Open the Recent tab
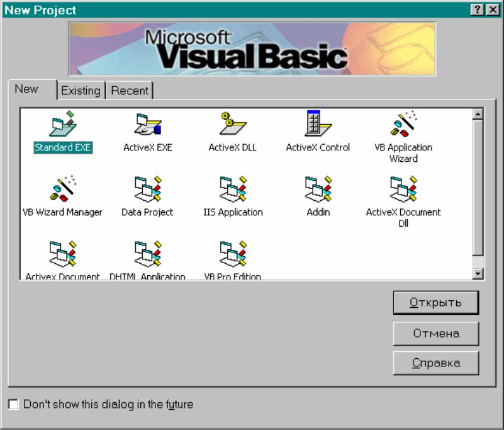Image resolution: width=504 pixels, height=430 pixels. pyautogui.click(x=130, y=91)
